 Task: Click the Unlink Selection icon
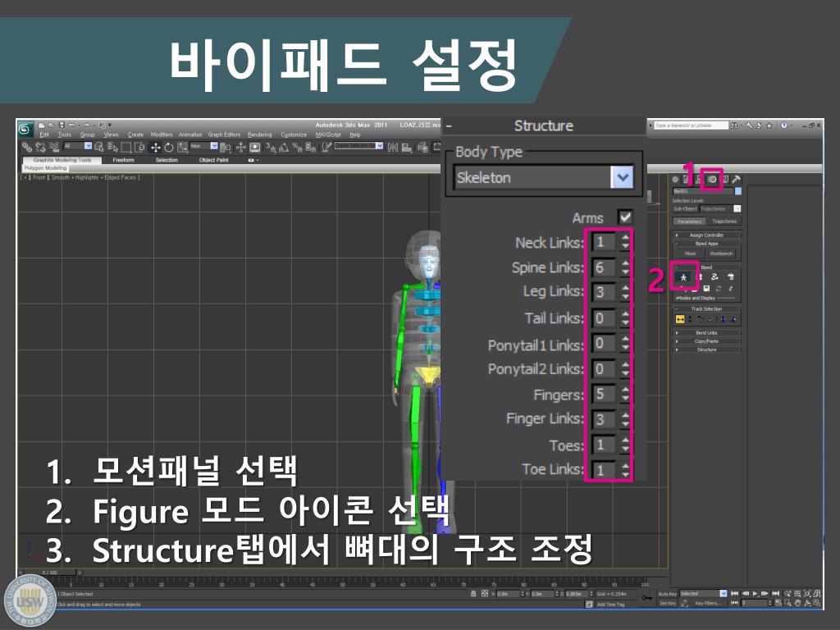(x=40, y=148)
